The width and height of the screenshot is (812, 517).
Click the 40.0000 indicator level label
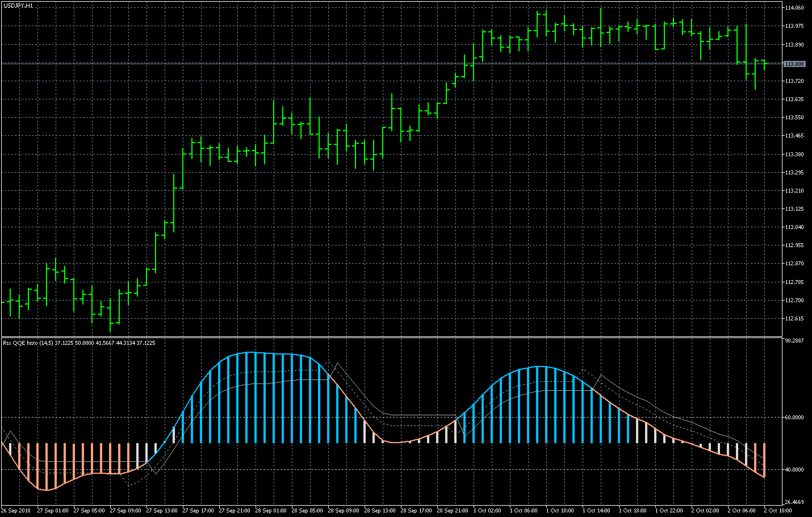point(794,470)
